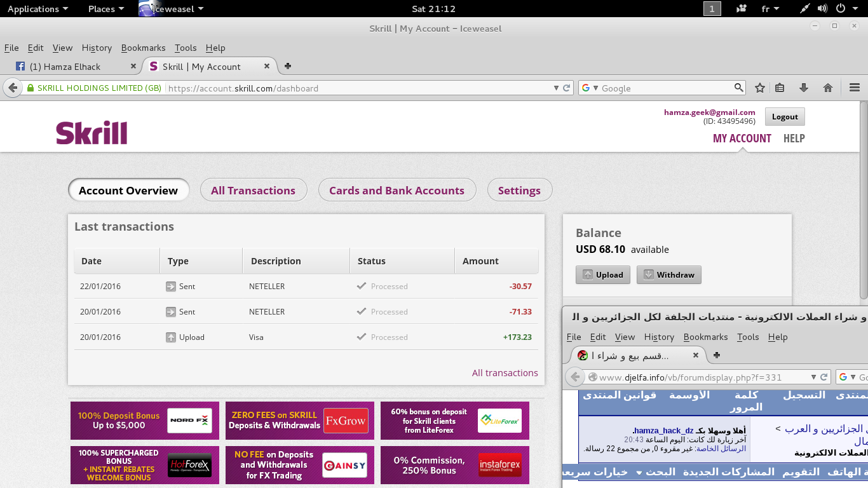Reload the Skrill page
This screenshot has width=868, height=488.
point(567,88)
